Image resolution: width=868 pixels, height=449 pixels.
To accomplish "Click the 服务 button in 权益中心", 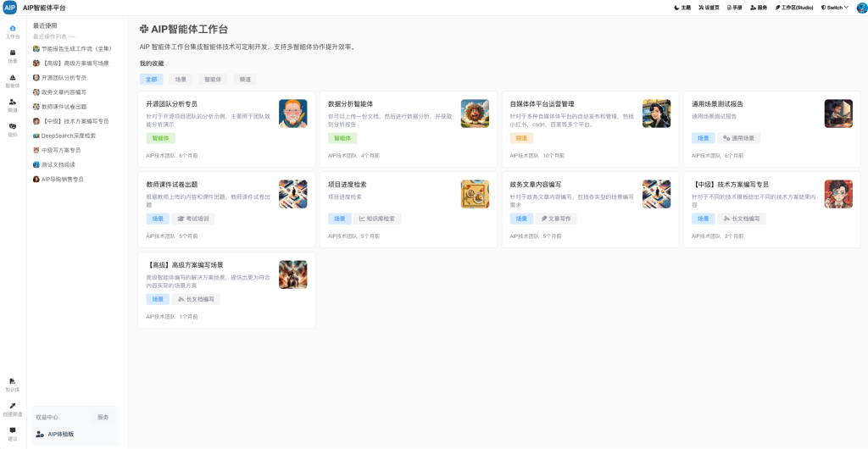I will coord(103,418).
